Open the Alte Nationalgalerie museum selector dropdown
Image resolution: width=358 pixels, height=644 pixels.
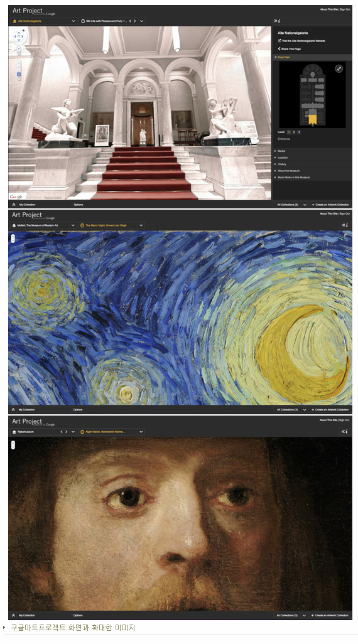pyautogui.click(x=73, y=21)
